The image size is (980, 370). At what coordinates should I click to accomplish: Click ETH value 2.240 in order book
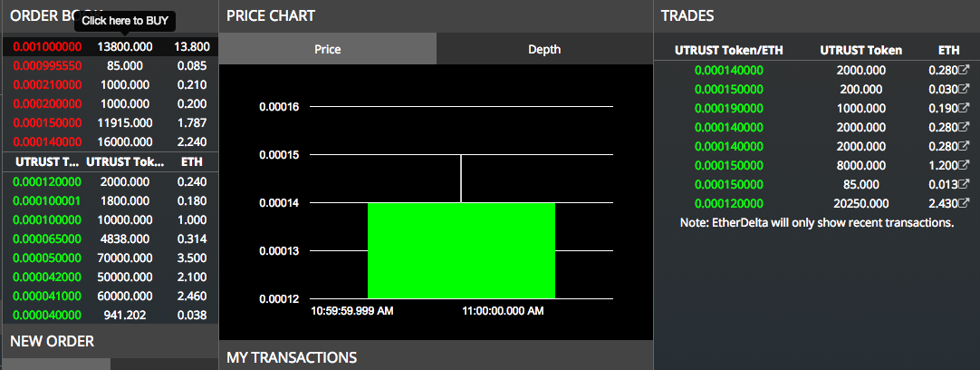click(x=192, y=141)
